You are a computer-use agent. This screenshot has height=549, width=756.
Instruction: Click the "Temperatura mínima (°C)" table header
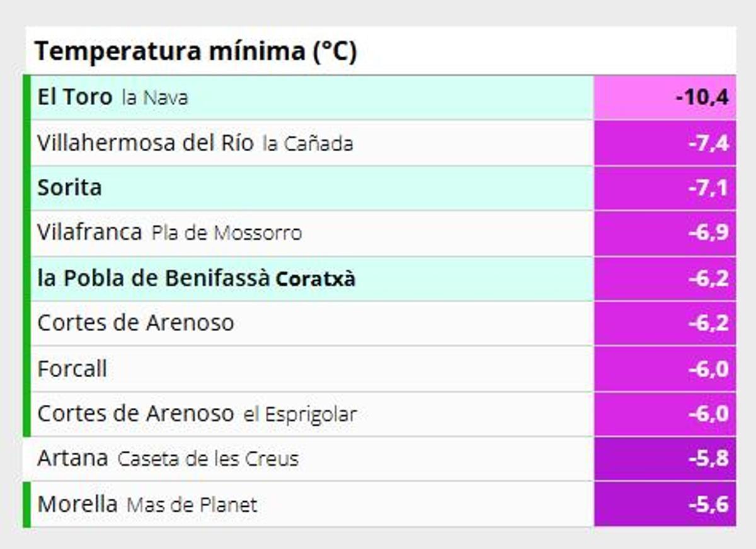pyautogui.click(x=195, y=52)
